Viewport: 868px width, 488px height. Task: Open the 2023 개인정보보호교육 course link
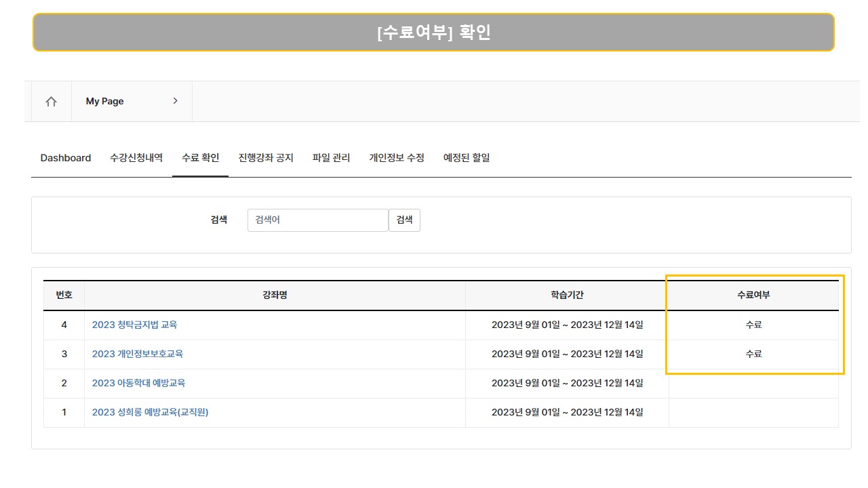[138, 354]
